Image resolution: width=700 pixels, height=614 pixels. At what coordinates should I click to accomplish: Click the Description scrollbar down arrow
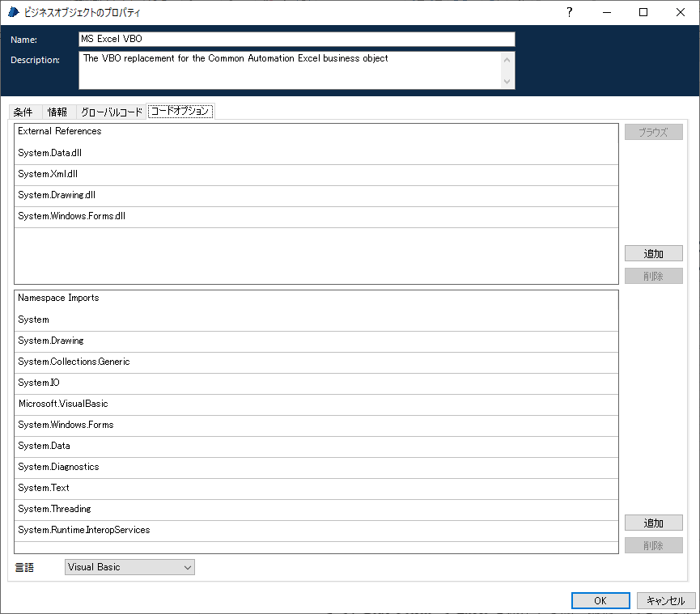tap(507, 81)
